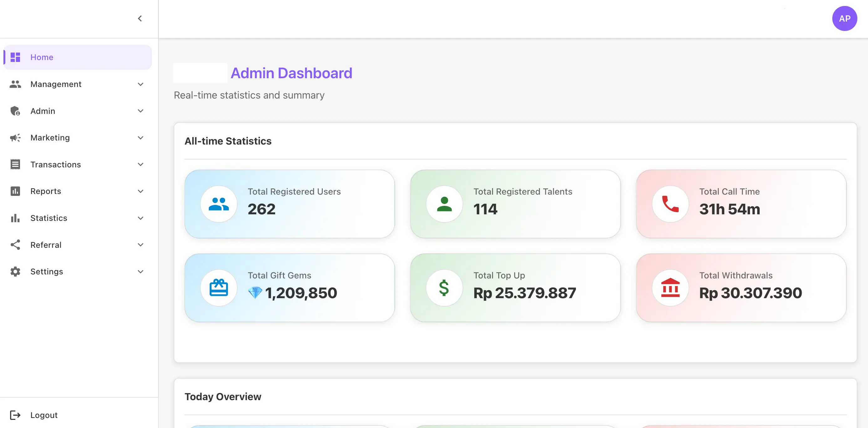Image resolution: width=868 pixels, height=428 pixels.
Task: Open the Reports menu item
Action: (78, 191)
